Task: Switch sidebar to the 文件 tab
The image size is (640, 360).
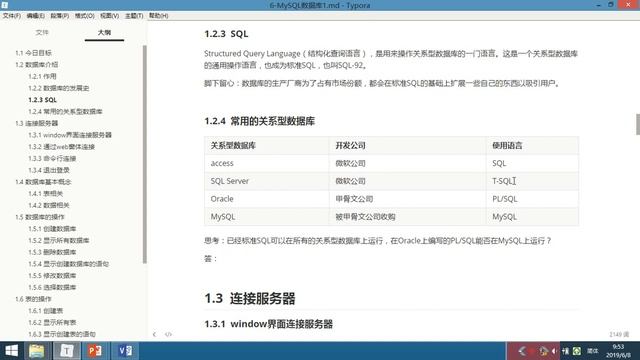Action: (42, 32)
